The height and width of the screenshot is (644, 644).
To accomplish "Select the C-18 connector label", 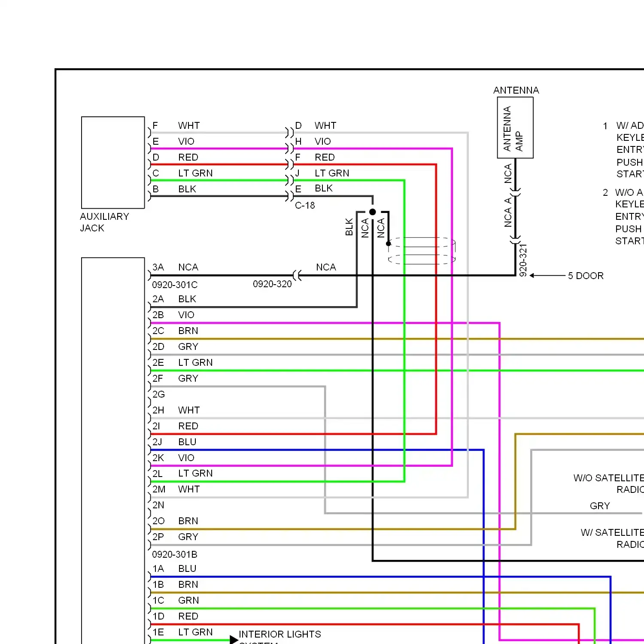I will (305, 206).
